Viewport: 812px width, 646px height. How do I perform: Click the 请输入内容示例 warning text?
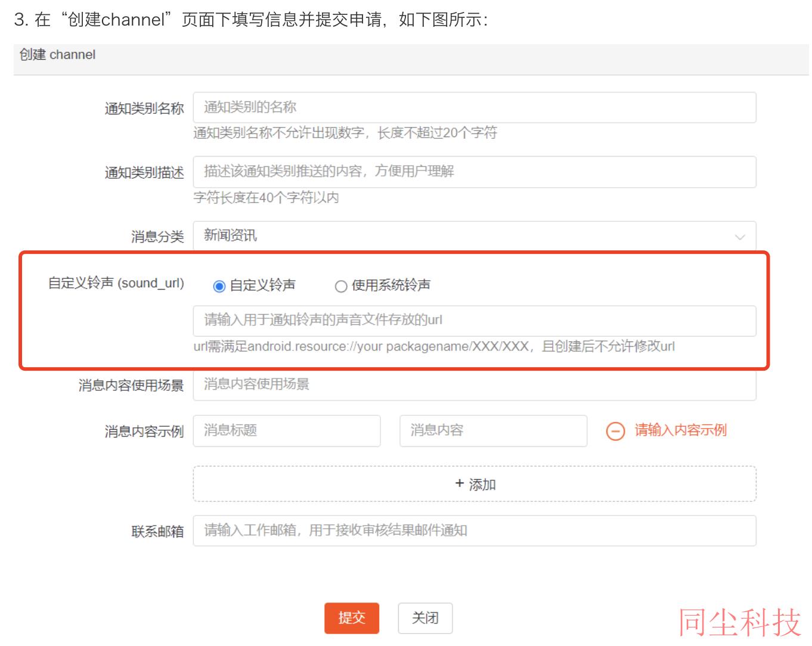tap(681, 430)
